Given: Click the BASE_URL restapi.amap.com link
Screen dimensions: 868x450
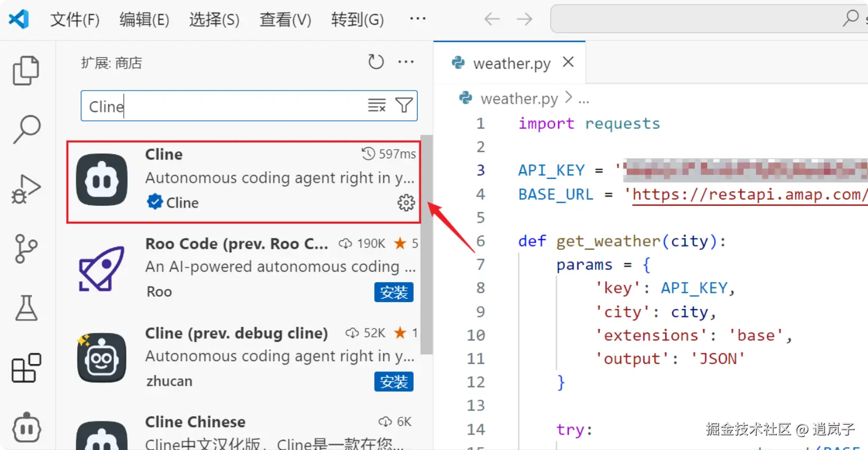Looking at the screenshot, I should click(x=750, y=194).
